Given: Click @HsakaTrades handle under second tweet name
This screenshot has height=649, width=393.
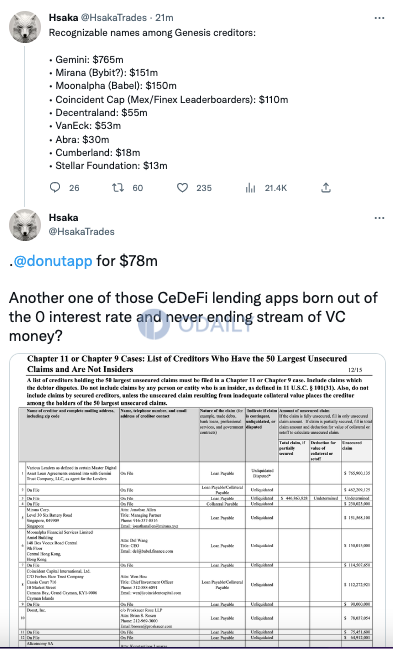Looking at the screenshot, I should click(82, 231).
